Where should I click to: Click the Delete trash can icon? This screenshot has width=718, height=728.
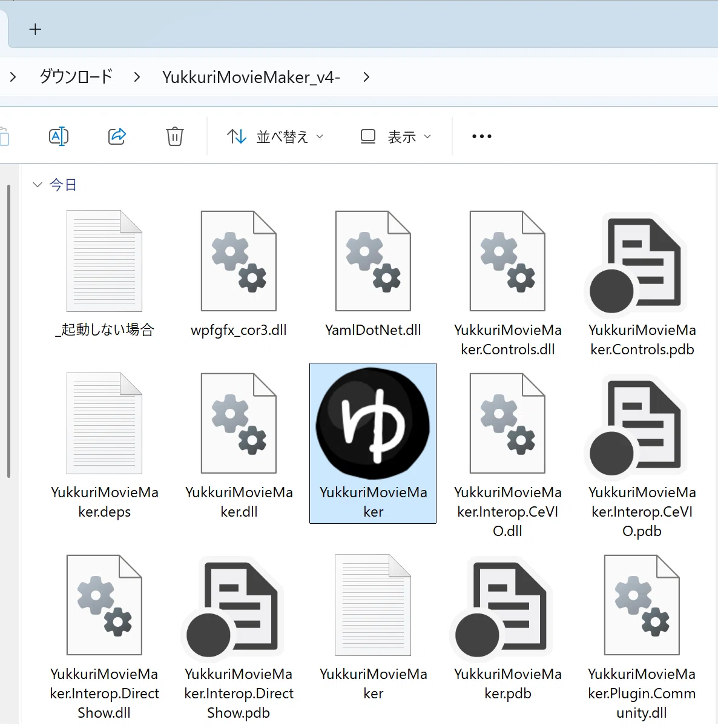tap(175, 136)
